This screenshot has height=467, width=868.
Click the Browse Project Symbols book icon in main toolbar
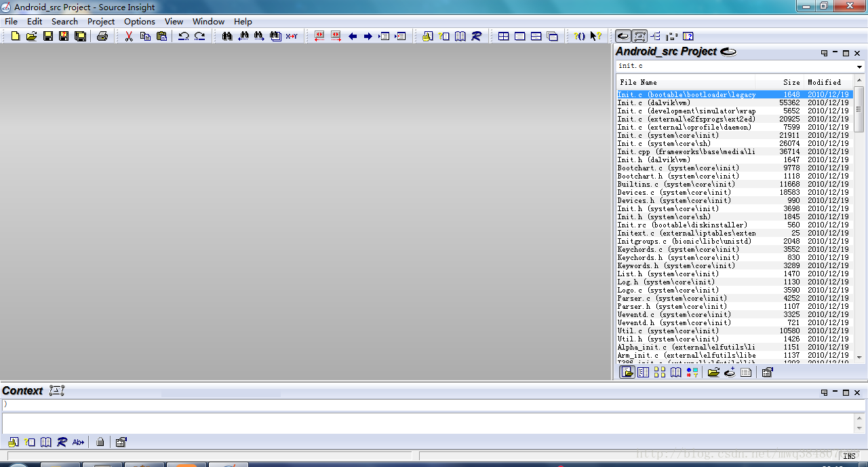point(460,36)
